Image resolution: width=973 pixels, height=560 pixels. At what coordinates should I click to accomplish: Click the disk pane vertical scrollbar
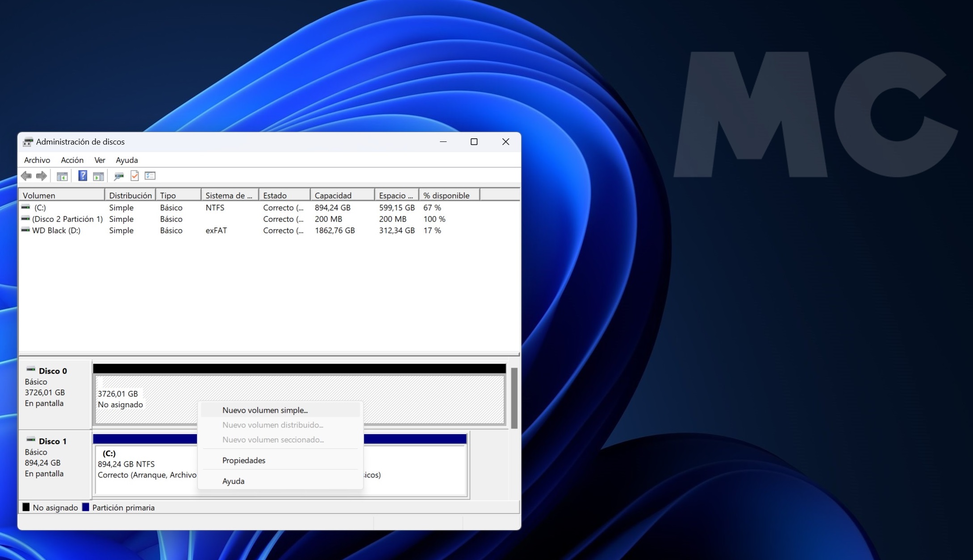(514, 397)
